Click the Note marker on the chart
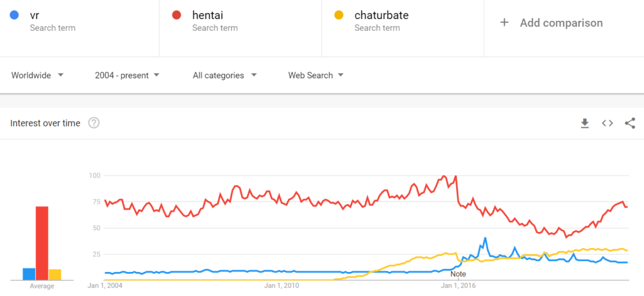 coord(458,274)
